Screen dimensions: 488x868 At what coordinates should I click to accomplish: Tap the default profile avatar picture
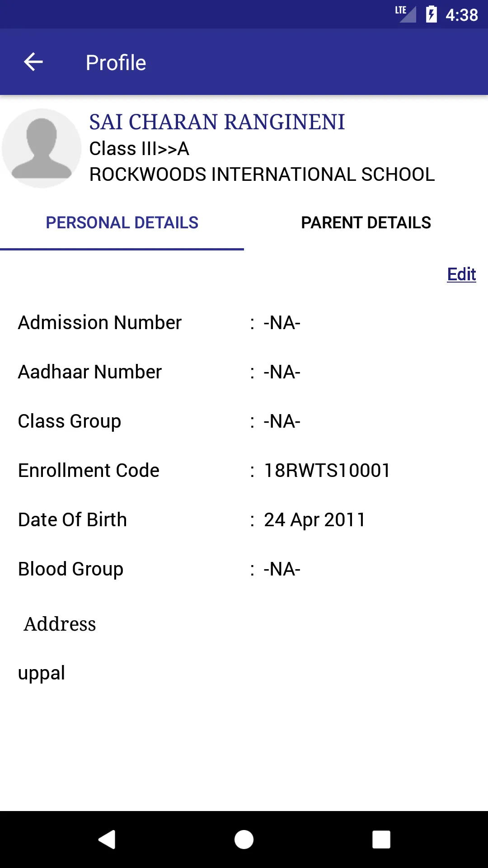coord(42,148)
